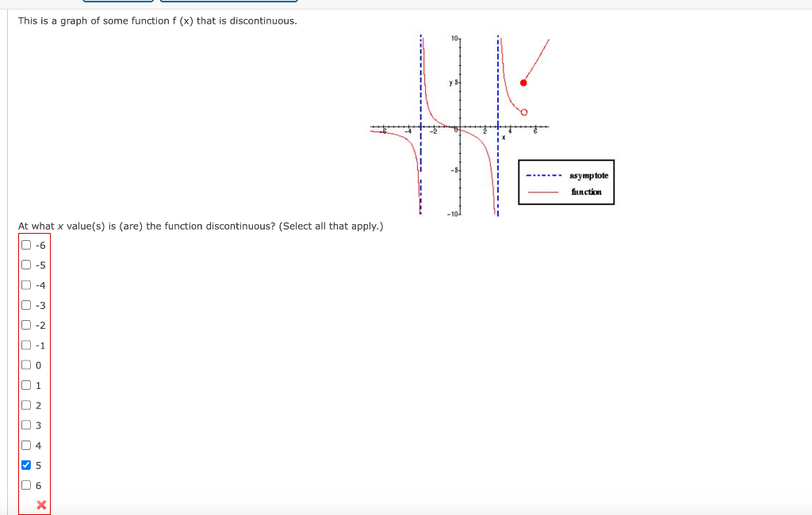Click the left button above the question
812x515 pixels.
pyautogui.click(x=119, y=2)
